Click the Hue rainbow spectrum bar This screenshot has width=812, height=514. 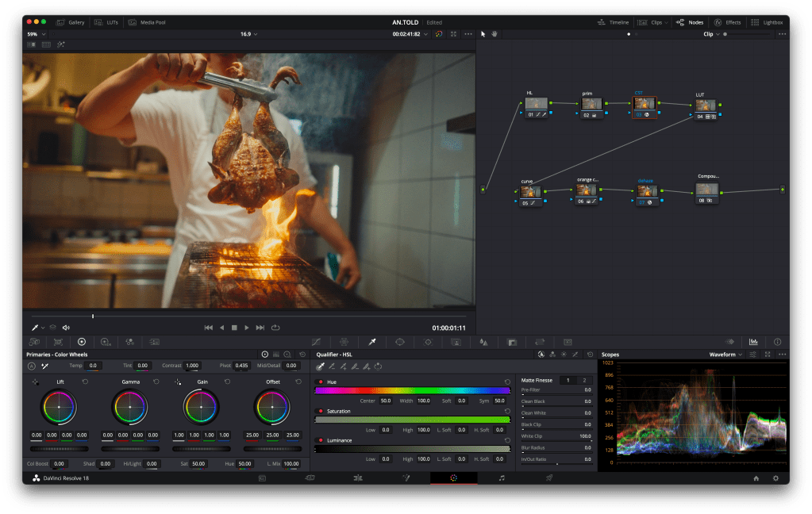pyautogui.click(x=412, y=390)
